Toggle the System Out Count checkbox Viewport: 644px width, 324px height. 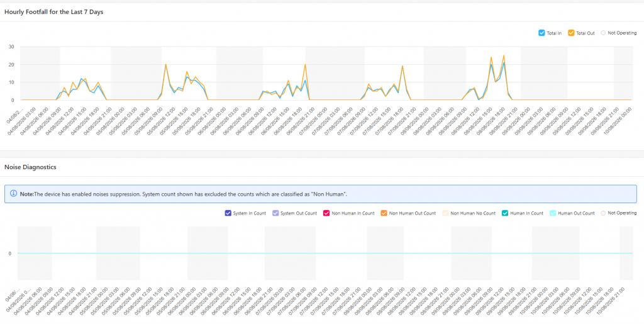276,213
